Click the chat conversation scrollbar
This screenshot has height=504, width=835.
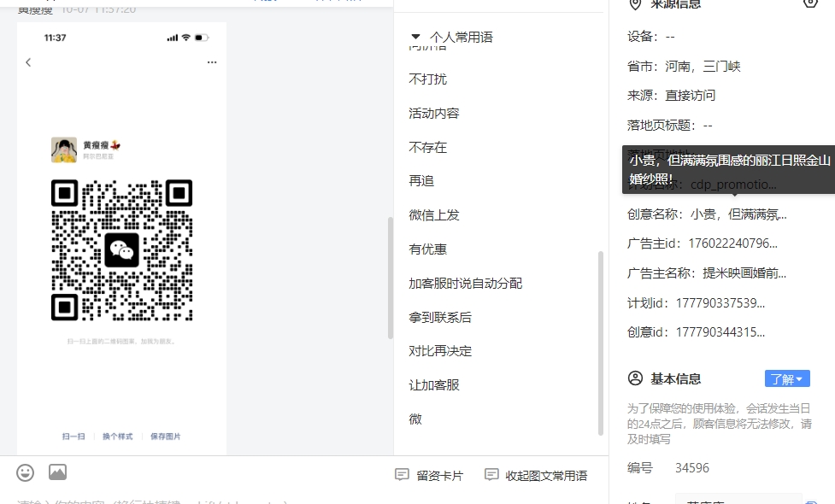(x=391, y=278)
